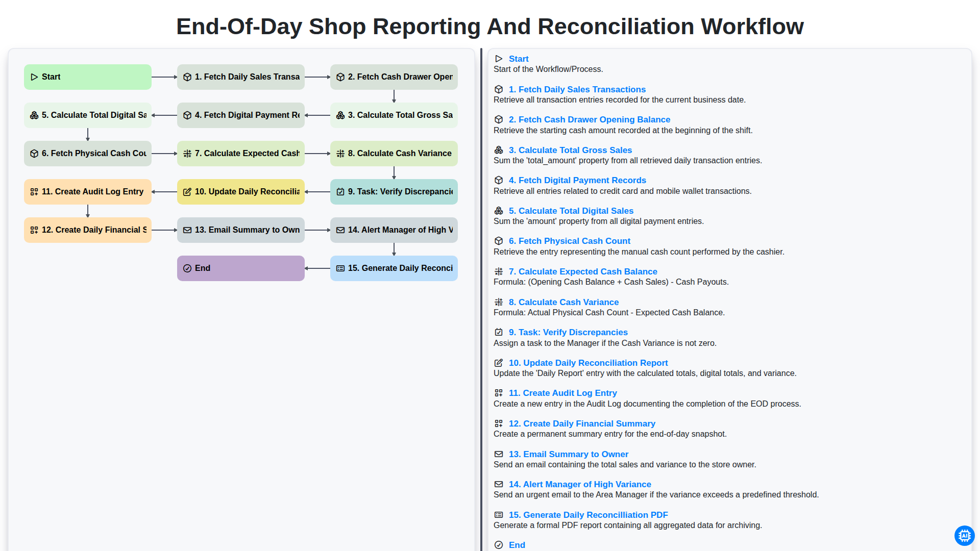This screenshot has width=980, height=551.
Task: Open link 1. Fetch Daily Sales Transactions
Action: point(577,90)
